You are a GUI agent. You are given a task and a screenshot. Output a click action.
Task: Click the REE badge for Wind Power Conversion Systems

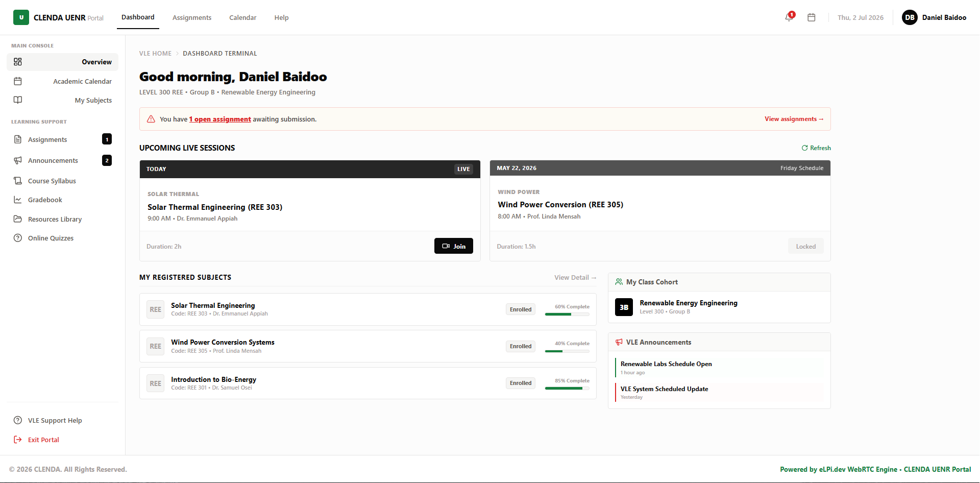[156, 346]
